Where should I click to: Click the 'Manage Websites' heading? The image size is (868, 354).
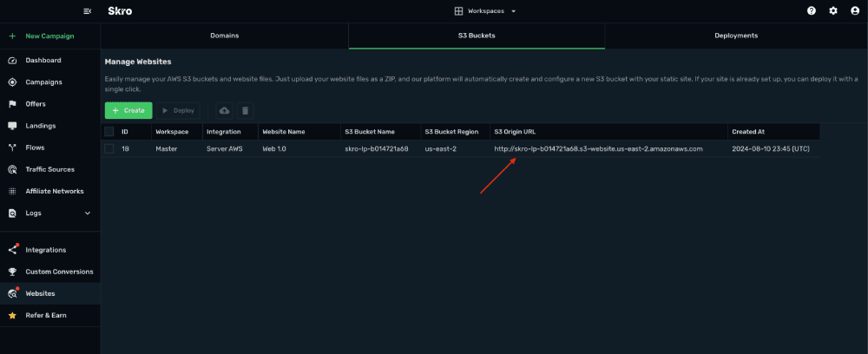coord(138,62)
